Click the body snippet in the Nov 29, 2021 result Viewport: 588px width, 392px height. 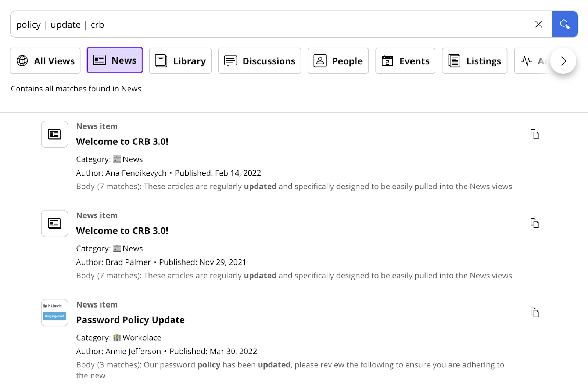294,276
